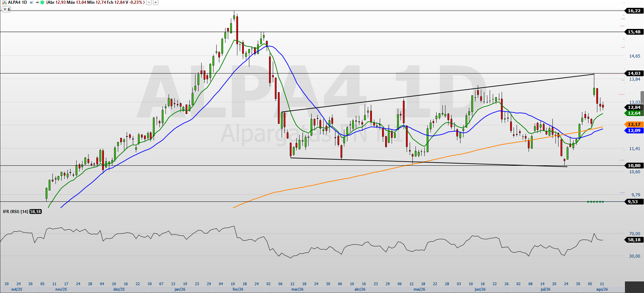Select the lower trend line under the March lows
The height and width of the screenshot is (293, 644).
tap(429, 162)
